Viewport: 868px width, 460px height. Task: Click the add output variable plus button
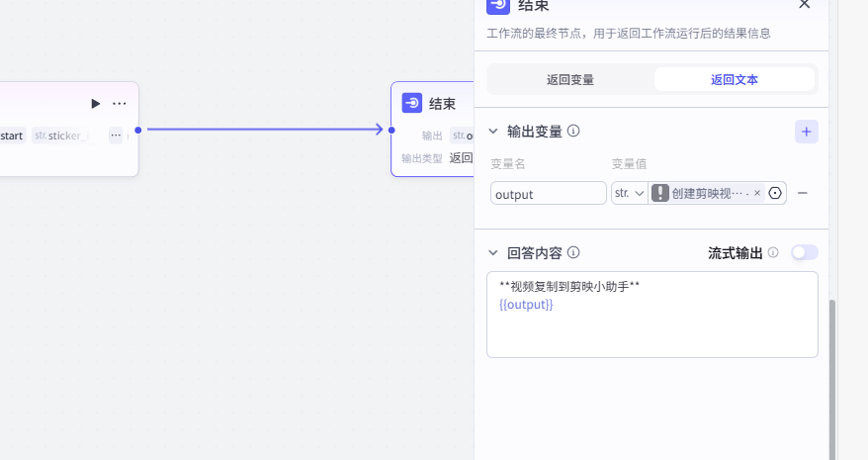[x=807, y=132]
